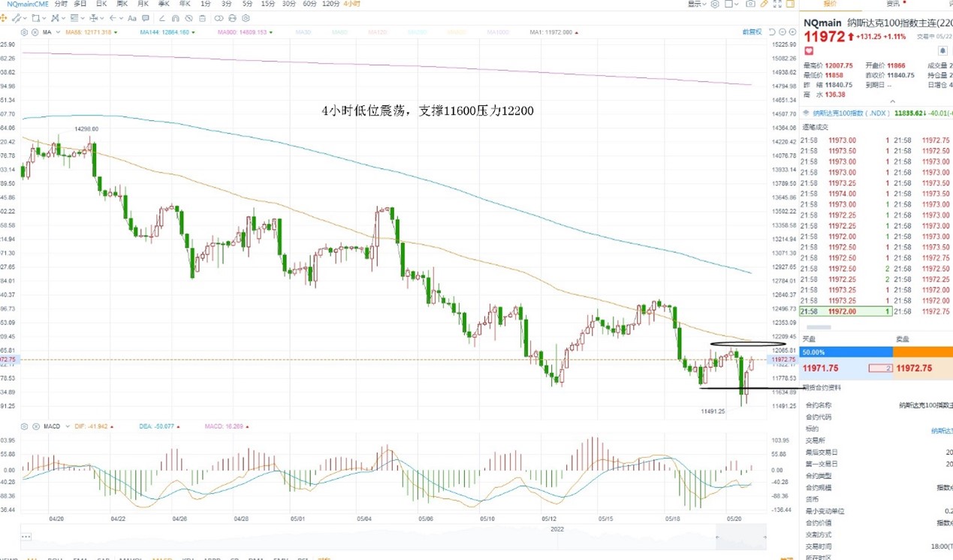Select the line drawing tool
Screen dimensions: 953x560
[17, 18]
